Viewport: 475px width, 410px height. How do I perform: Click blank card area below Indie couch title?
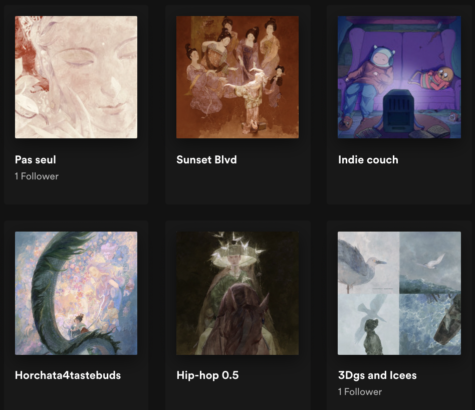pos(399,185)
